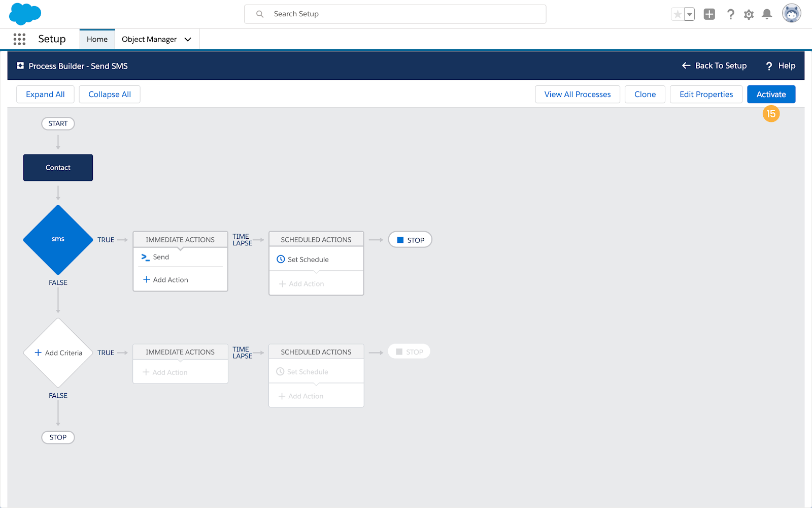Image resolution: width=812 pixels, height=508 pixels.
Task: Open the global actions plus icon
Action: (x=709, y=14)
